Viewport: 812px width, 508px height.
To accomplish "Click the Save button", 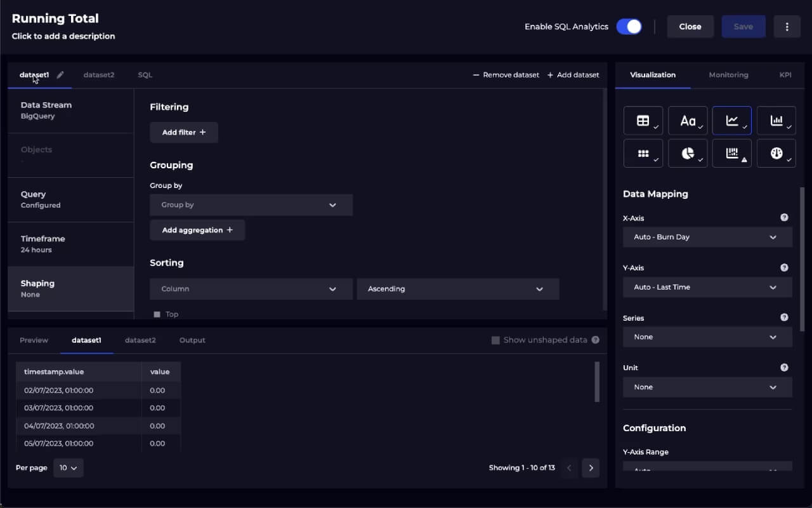I will click(x=743, y=27).
